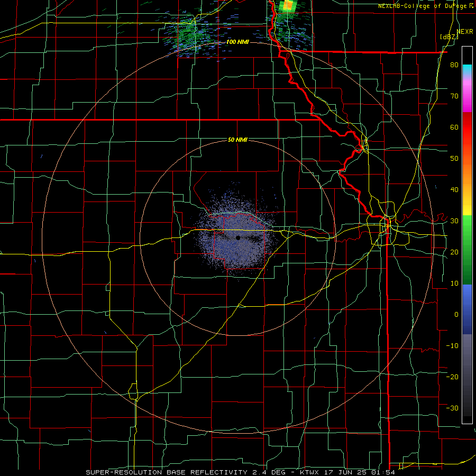Click the 20 value on the dBZ scale
The width and height of the screenshot is (476, 476).
[x=454, y=252]
